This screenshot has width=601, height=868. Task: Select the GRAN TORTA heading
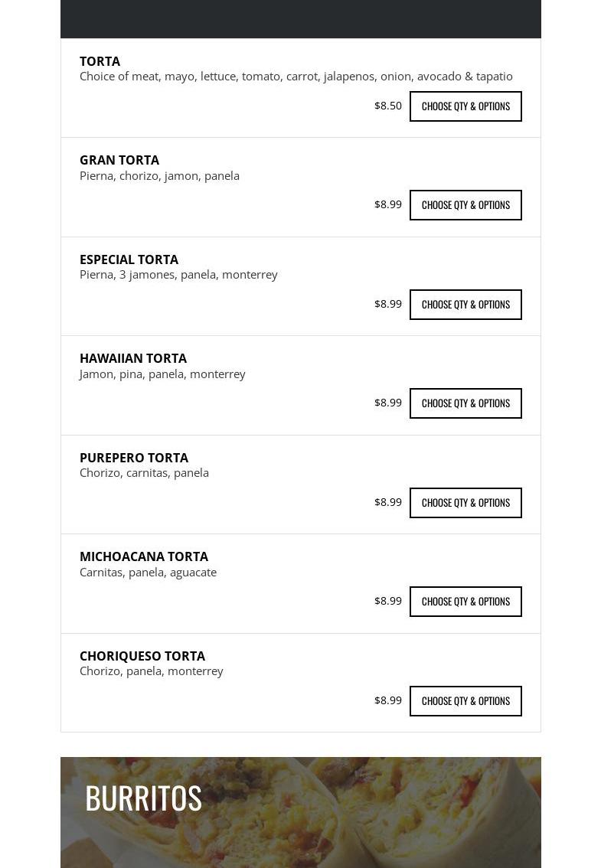[119, 160]
